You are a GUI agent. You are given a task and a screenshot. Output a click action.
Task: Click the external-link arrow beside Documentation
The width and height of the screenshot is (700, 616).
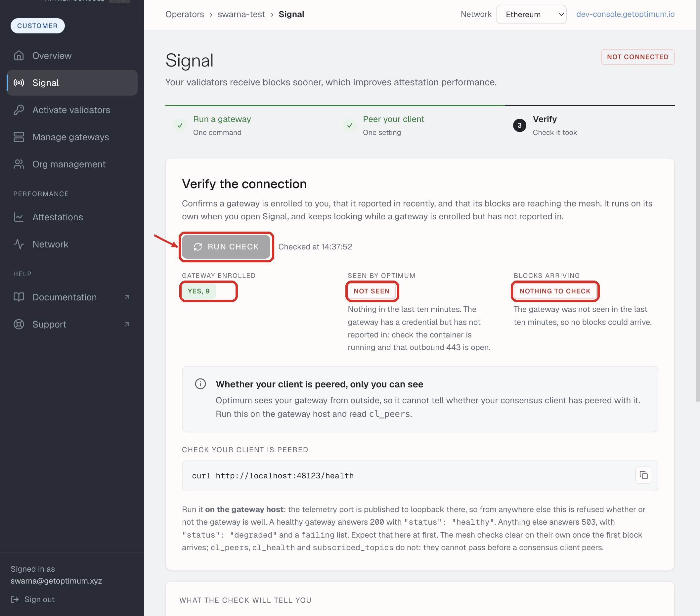click(x=127, y=297)
